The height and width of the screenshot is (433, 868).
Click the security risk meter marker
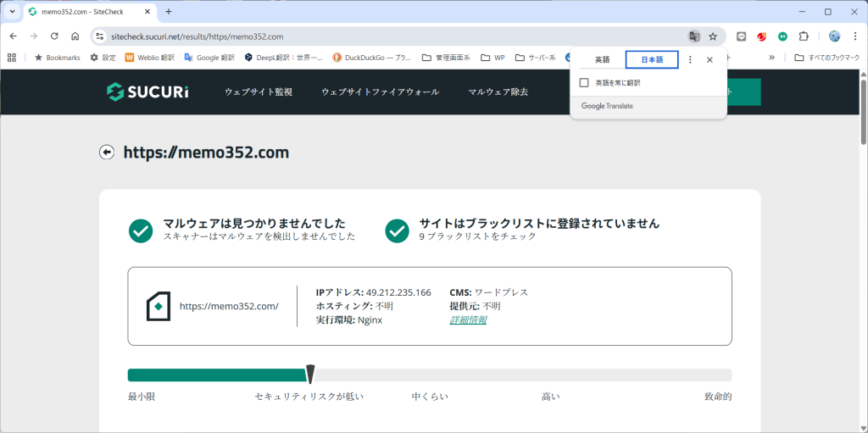click(x=310, y=374)
